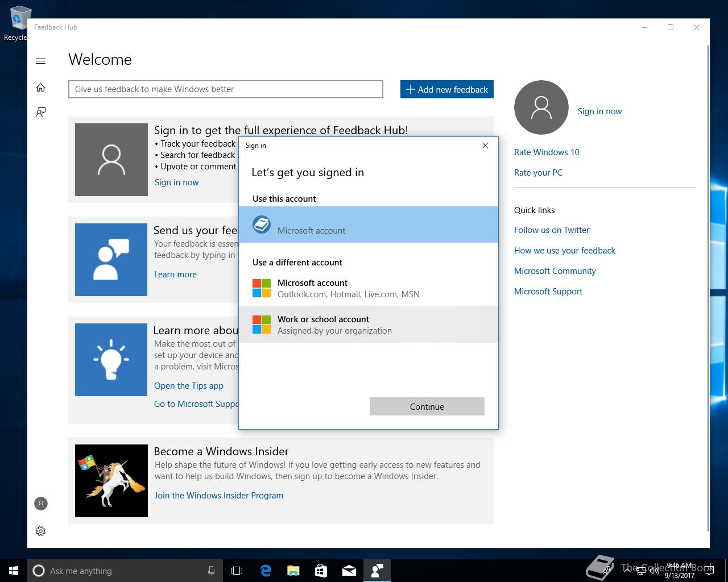
Task: Click Open the Tips app link
Action: click(189, 386)
